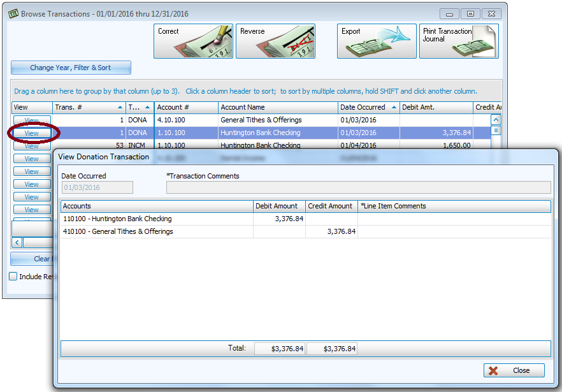Click the Date Occurred field in dialog
Viewport: 562px width, 392px height.
click(97, 187)
